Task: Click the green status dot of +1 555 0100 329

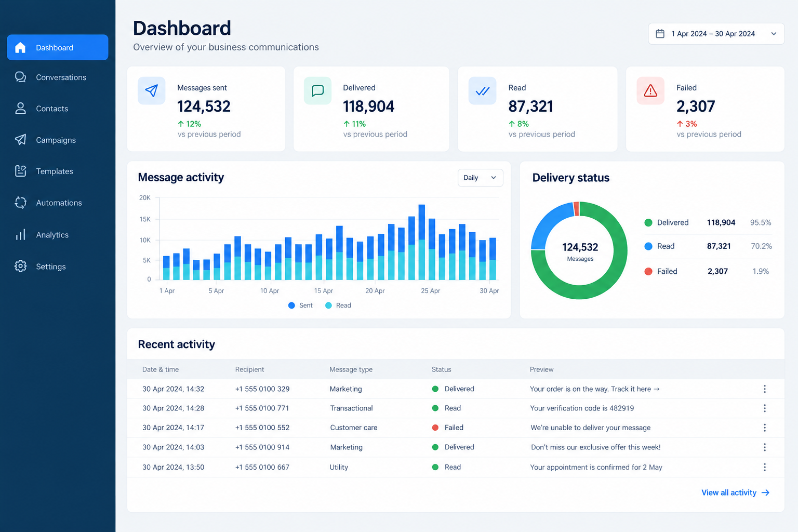Action: pos(435,389)
